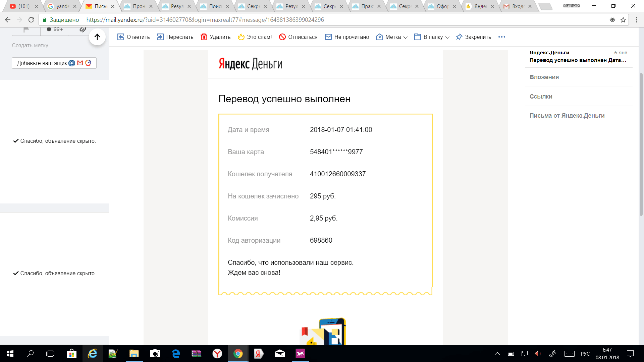Image resolution: width=644 pixels, height=362 pixels.
Task: Open the Mail app from taskbar
Action: coord(280,354)
